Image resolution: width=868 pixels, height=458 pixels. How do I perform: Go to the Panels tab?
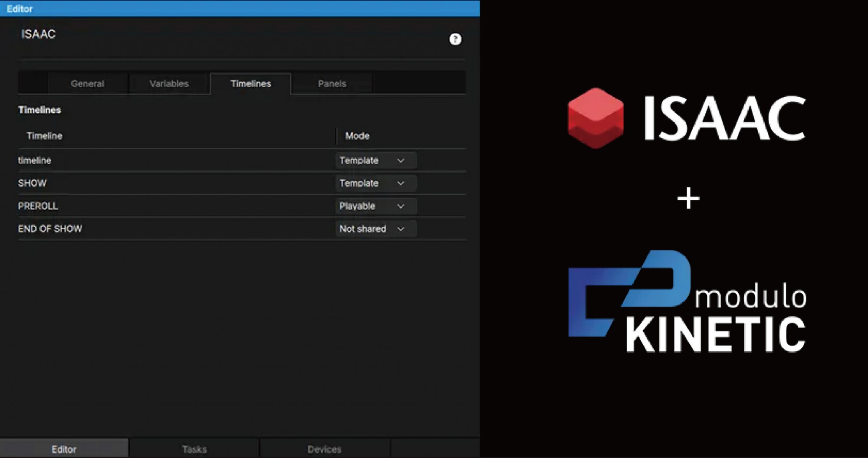[x=332, y=84]
